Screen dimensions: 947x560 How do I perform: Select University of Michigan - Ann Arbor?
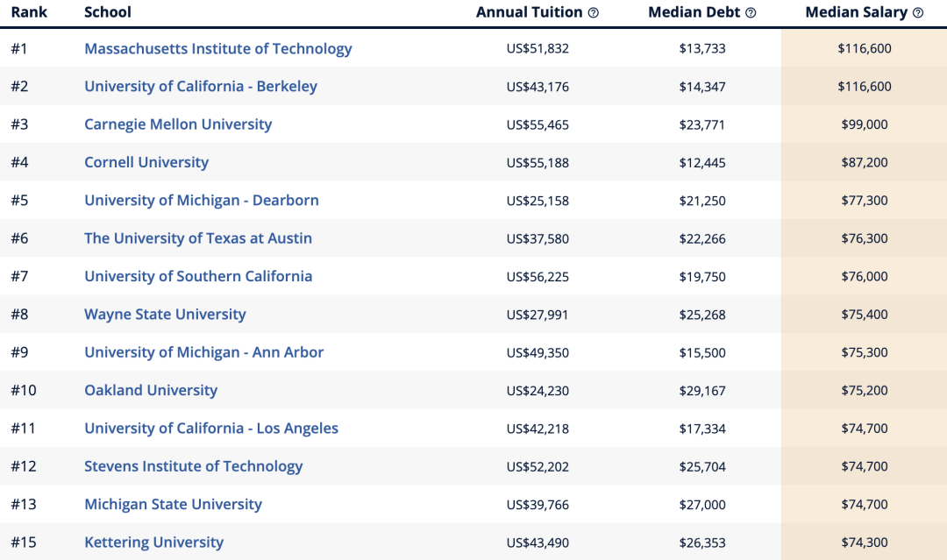pos(203,352)
